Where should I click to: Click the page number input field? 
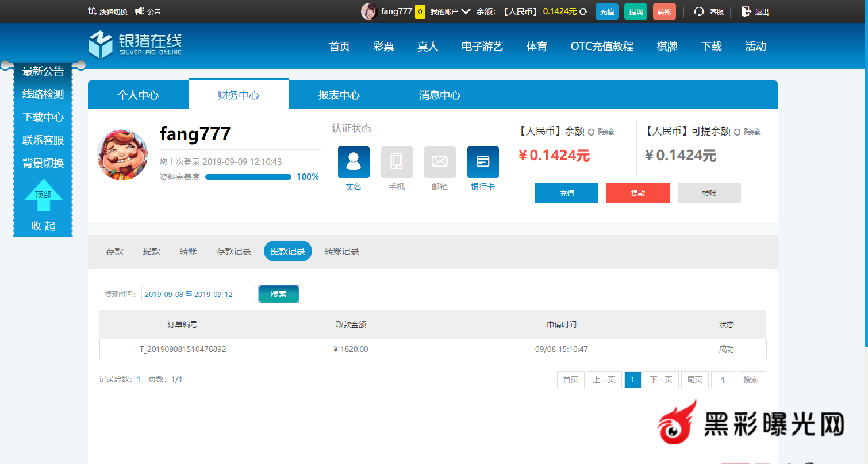point(723,380)
